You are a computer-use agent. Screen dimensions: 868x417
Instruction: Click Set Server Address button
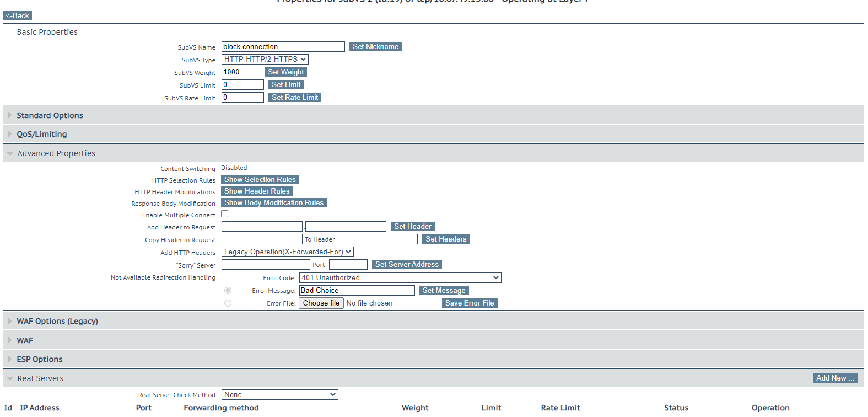[x=407, y=265]
